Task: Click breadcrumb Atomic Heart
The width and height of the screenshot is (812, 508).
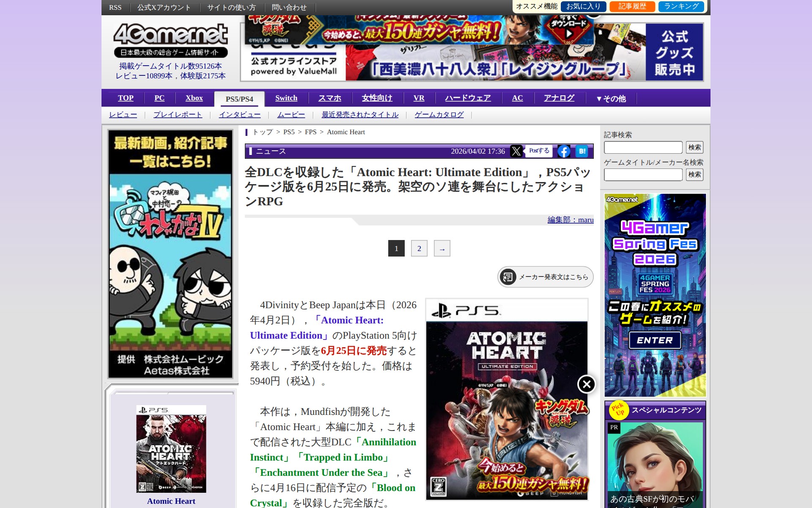Action: [x=346, y=132]
